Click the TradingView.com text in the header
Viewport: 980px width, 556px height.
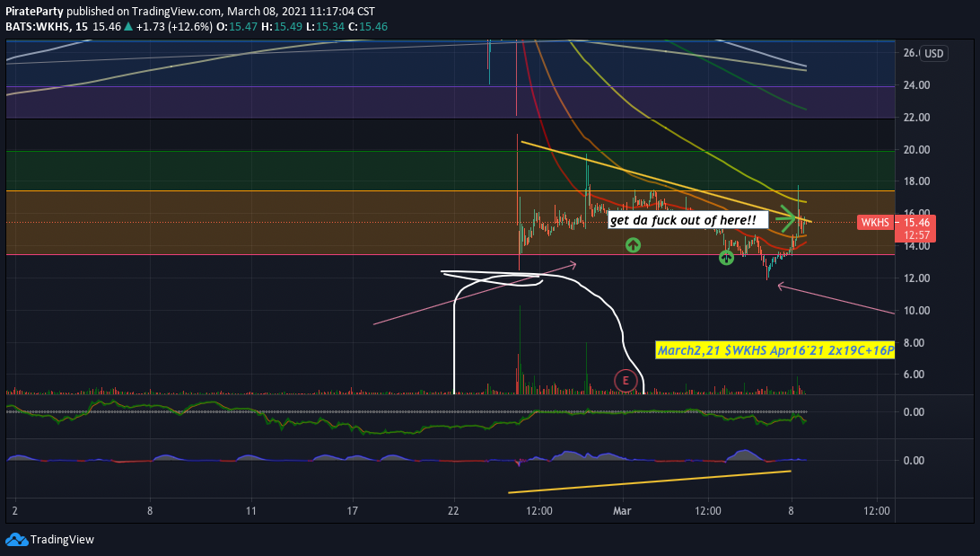[x=176, y=12]
